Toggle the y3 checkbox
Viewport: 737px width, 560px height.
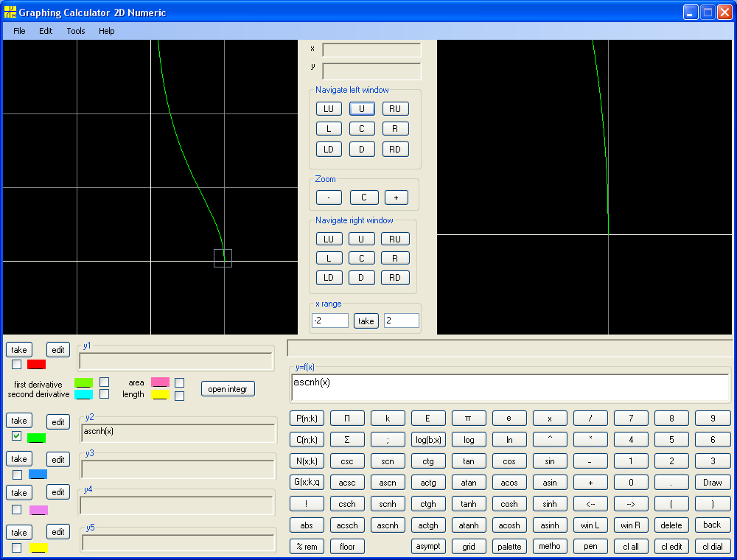point(18,475)
